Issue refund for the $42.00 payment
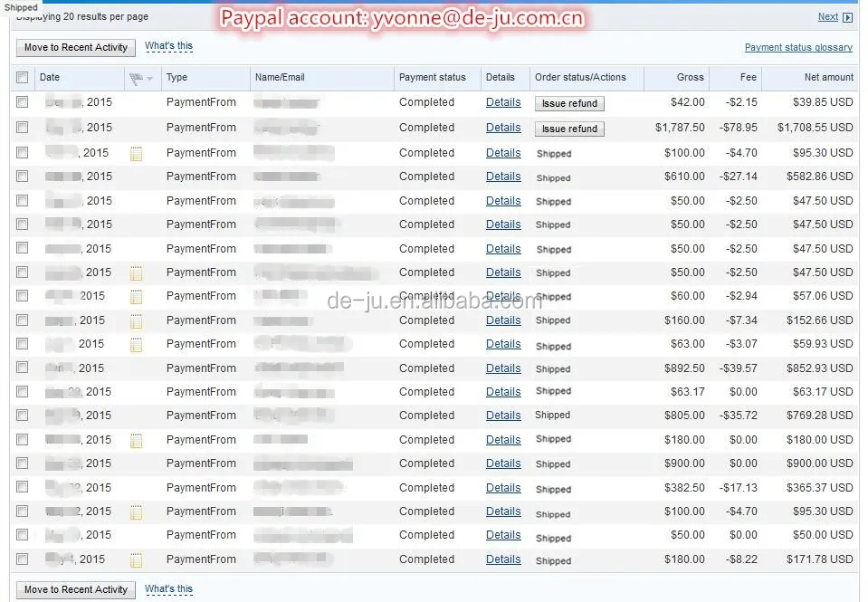 569,103
